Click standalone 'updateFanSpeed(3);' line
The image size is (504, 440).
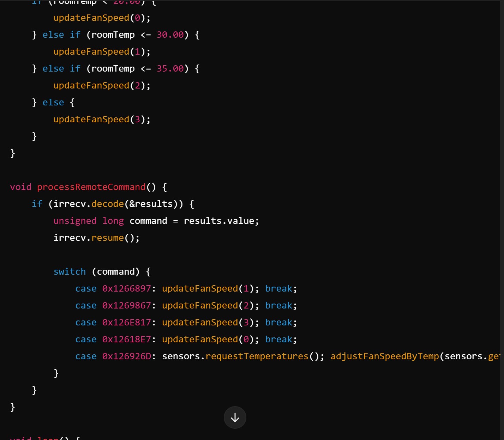coord(102,119)
